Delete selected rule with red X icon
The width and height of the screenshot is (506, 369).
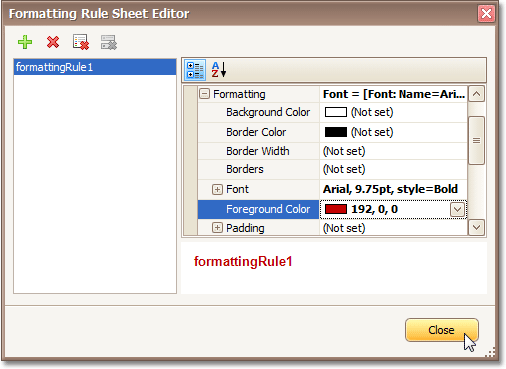pos(53,42)
